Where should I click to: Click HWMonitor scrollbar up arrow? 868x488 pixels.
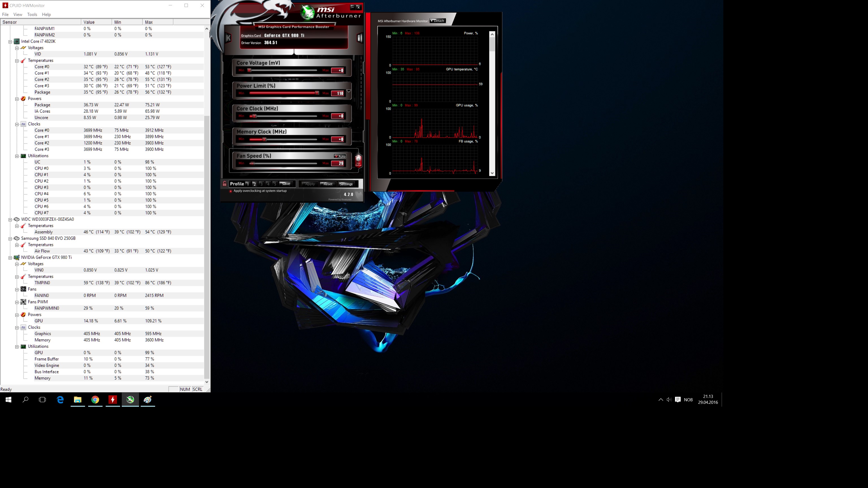pyautogui.click(x=207, y=29)
